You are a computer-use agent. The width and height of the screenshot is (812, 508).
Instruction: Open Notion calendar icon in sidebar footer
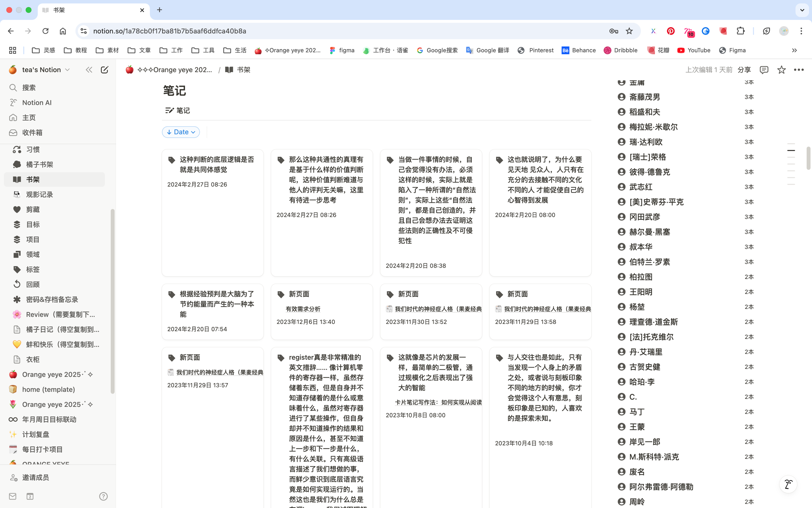pyautogui.click(x=30, y=496)
